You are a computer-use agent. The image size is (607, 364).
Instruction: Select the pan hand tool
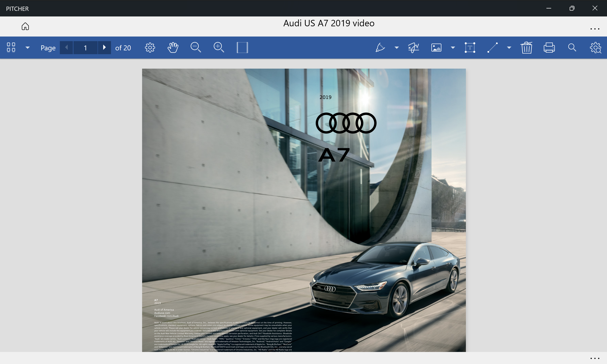(x=173, y=48)
